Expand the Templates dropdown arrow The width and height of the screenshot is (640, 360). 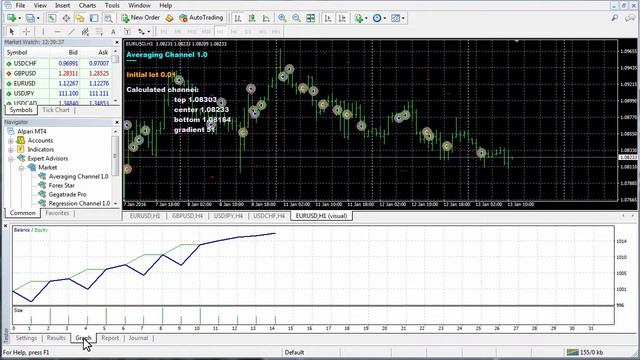[x=403, y=18]
